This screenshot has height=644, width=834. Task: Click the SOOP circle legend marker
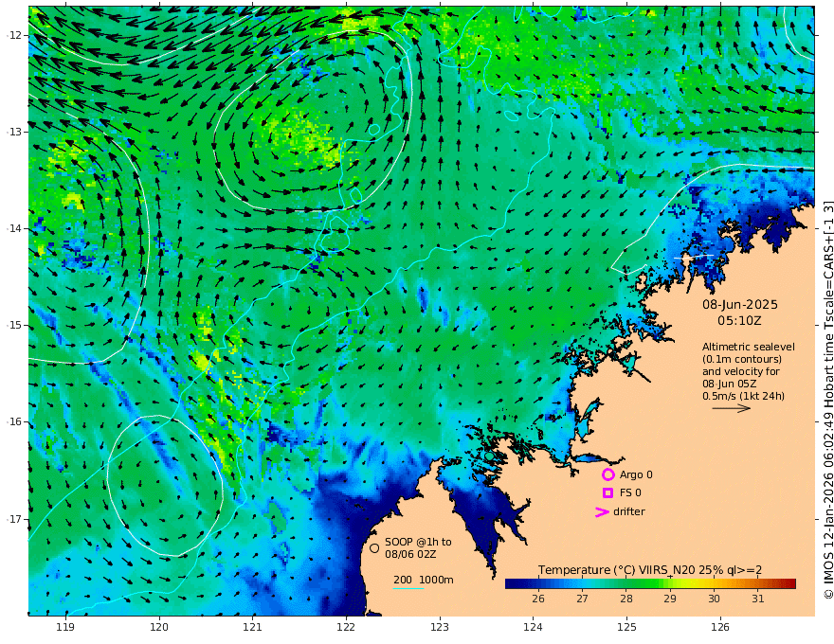[374, 547]
